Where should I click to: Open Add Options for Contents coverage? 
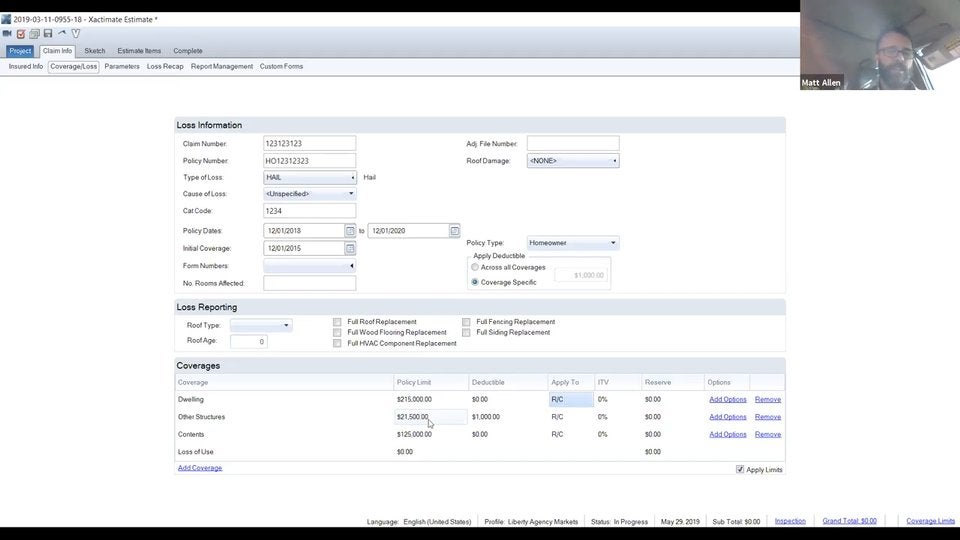point(727,435)
